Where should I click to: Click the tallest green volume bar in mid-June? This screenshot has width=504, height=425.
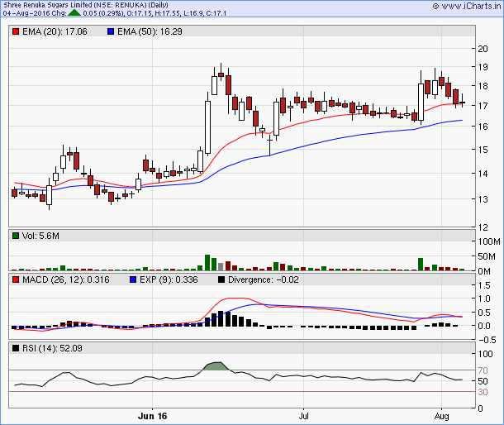207,263
